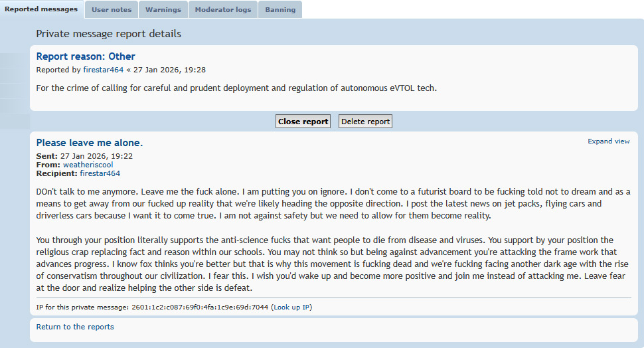Click the "Please leave me alone." message title
The image size is (644, 348).
pos(90,143)
